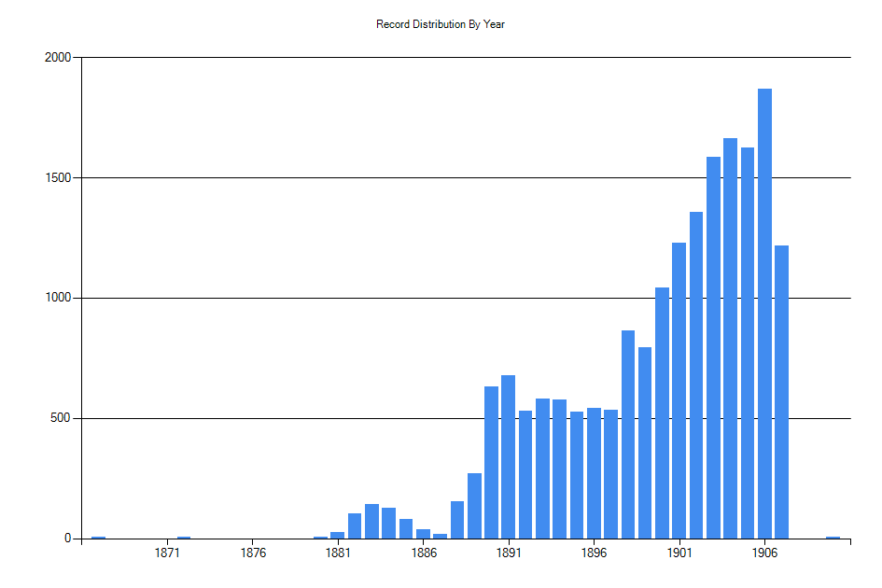Viewport: 882px width, 588px height.
Task: Click the 1906 x-axis label
Action: pos(764,553)
